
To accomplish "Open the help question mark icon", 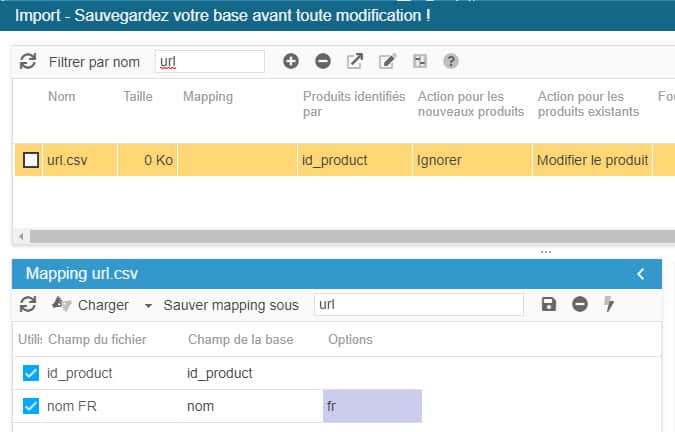I will click(x=451, y=62).
